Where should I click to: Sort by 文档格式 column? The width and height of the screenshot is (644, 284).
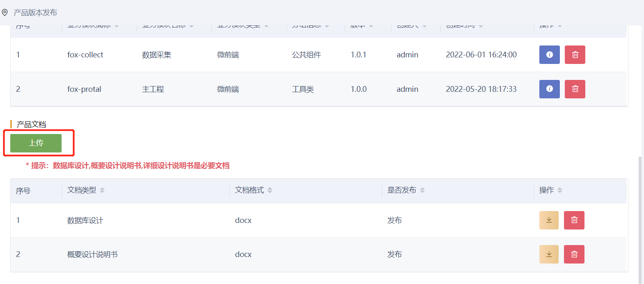(270, 190)
